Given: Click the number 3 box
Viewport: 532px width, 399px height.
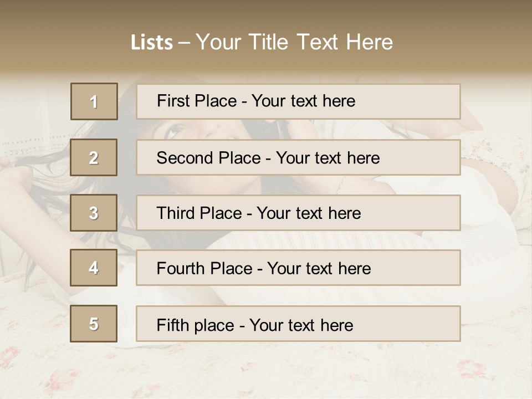Looking at the screenshot, I should (x=94, y=213).
